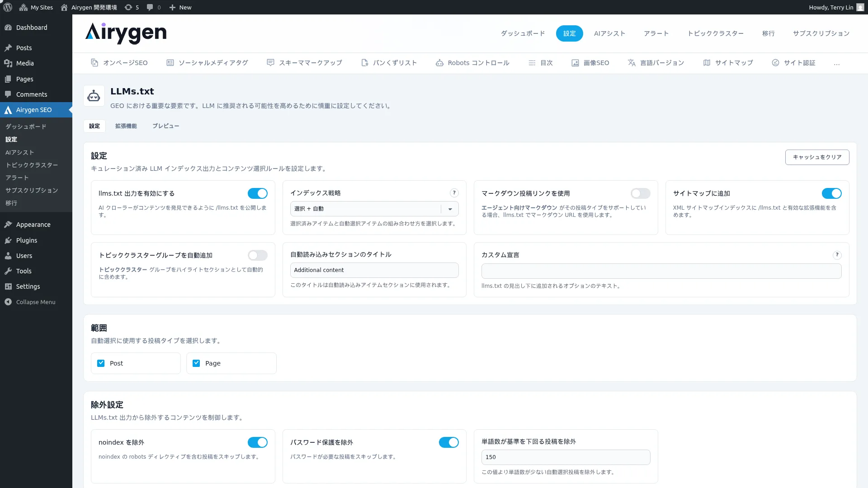Open the My Sites network icon

click(24, 7)
